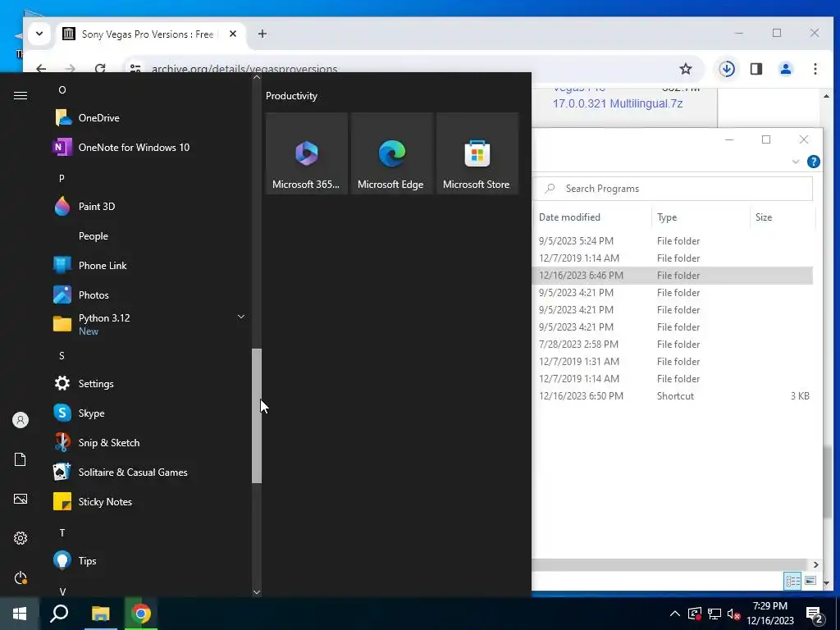Image resolution: width=840 pixels, height=630 pixels.
Task: Sort by Size column in Explorer
Action: (x=764, y=217)
